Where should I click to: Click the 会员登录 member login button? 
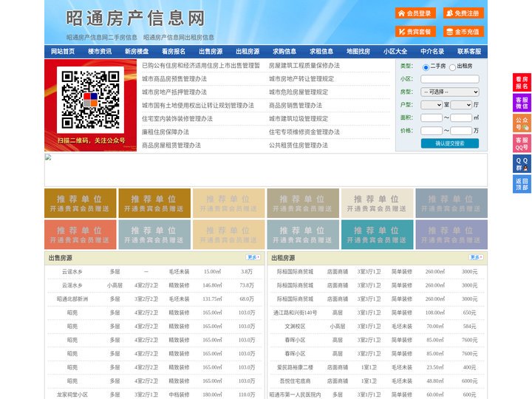415,13
